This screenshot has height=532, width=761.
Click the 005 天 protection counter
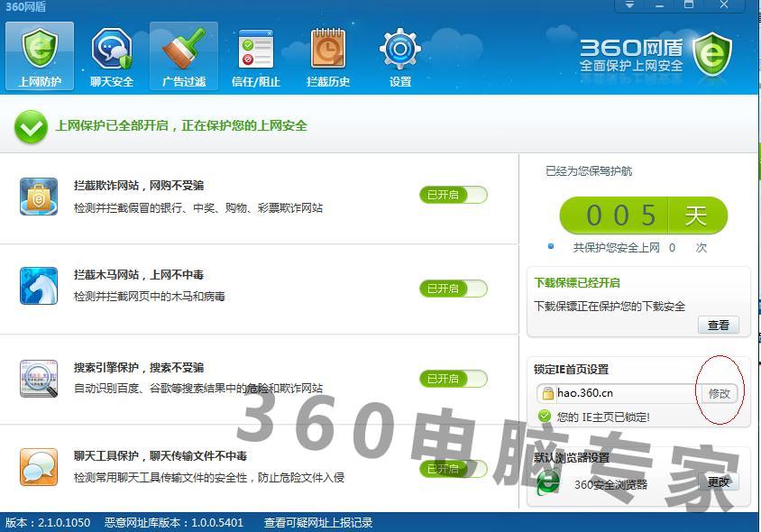point(644,215)
